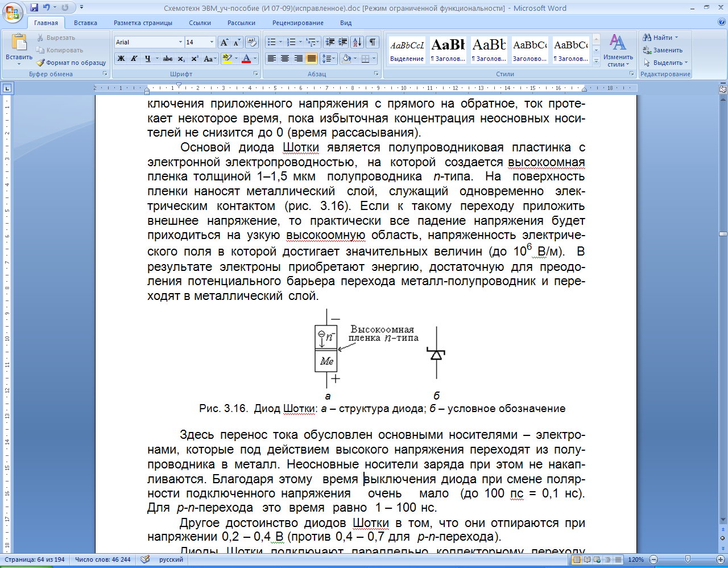The image size is (728, 568).
Task: Switch to the Рассылки tab
Action: pyautogui.click(x=241, y=23)
